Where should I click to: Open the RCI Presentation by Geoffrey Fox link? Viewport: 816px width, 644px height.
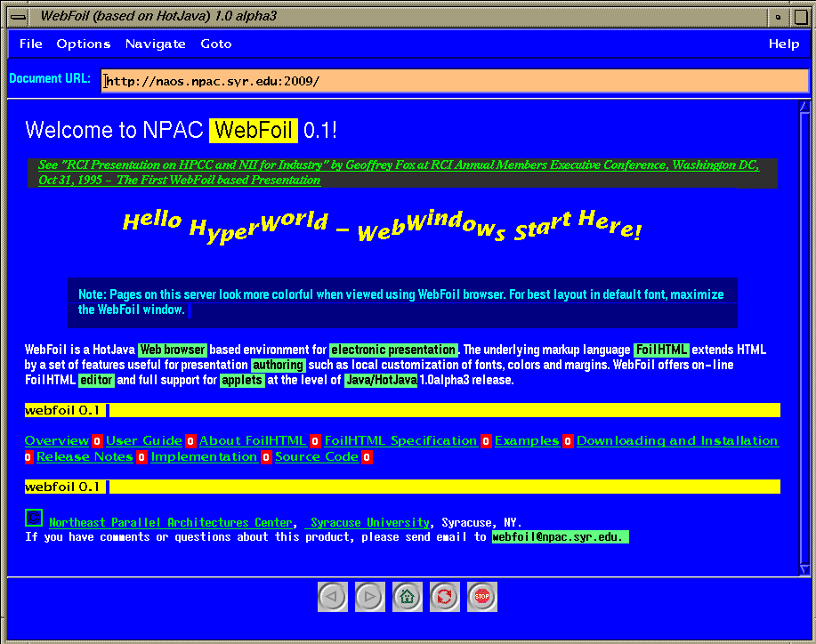[x=399, y=173]
